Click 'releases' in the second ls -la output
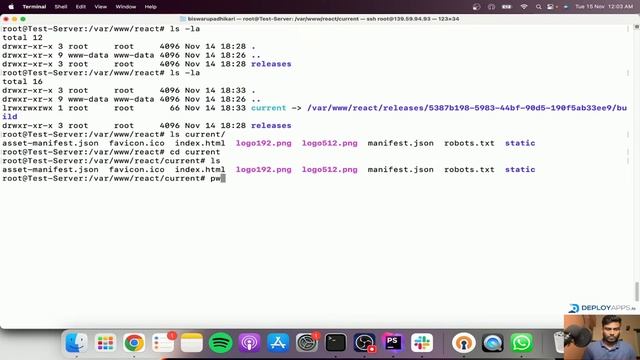The height and width of the screenshot is (360, 640). point(271,125)
